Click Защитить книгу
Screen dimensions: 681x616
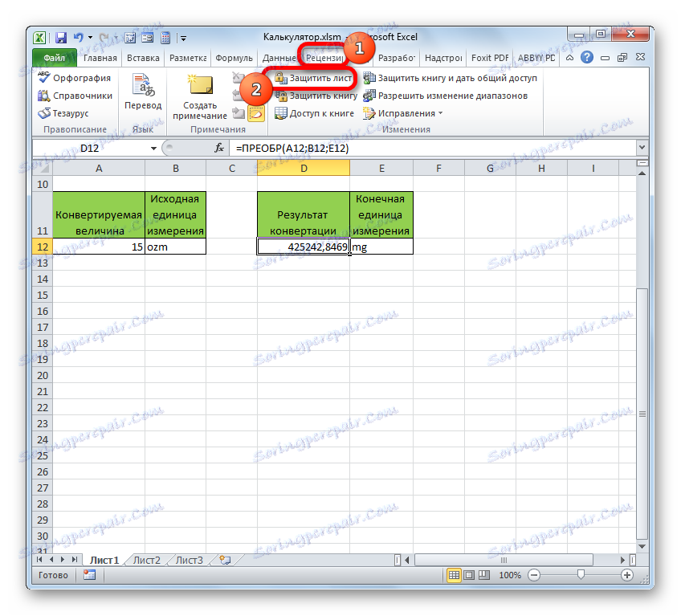point(316,96)
